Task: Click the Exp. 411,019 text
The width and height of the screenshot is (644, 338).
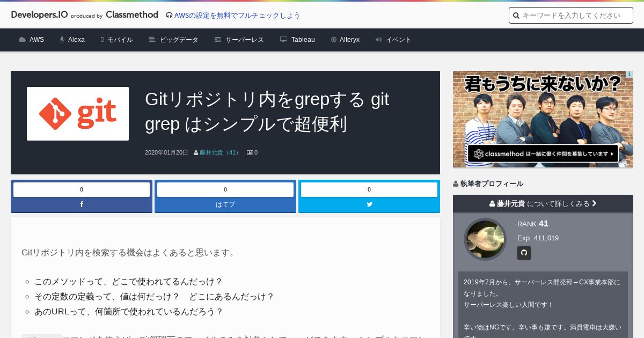Action: click(x=538, y=238)
